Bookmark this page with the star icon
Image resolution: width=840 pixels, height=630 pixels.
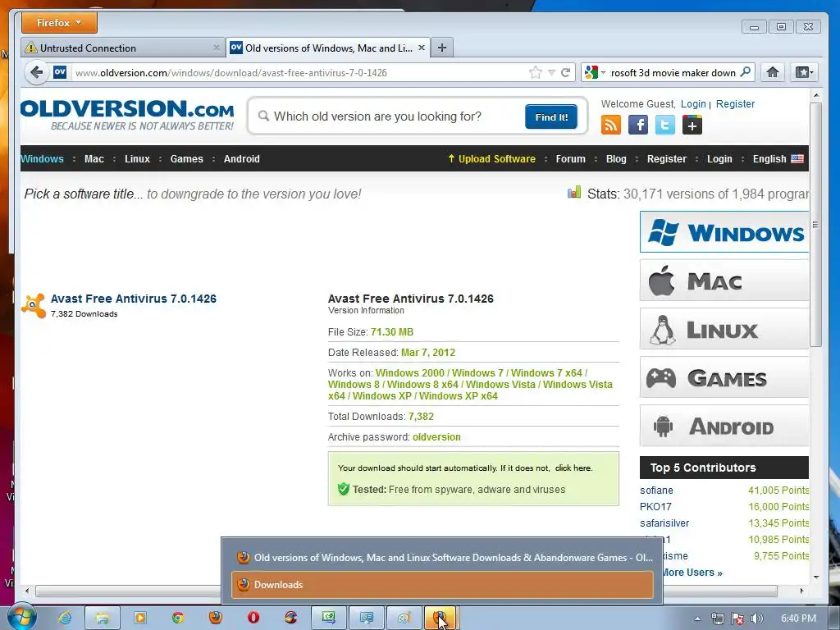[x=535, y=72]
